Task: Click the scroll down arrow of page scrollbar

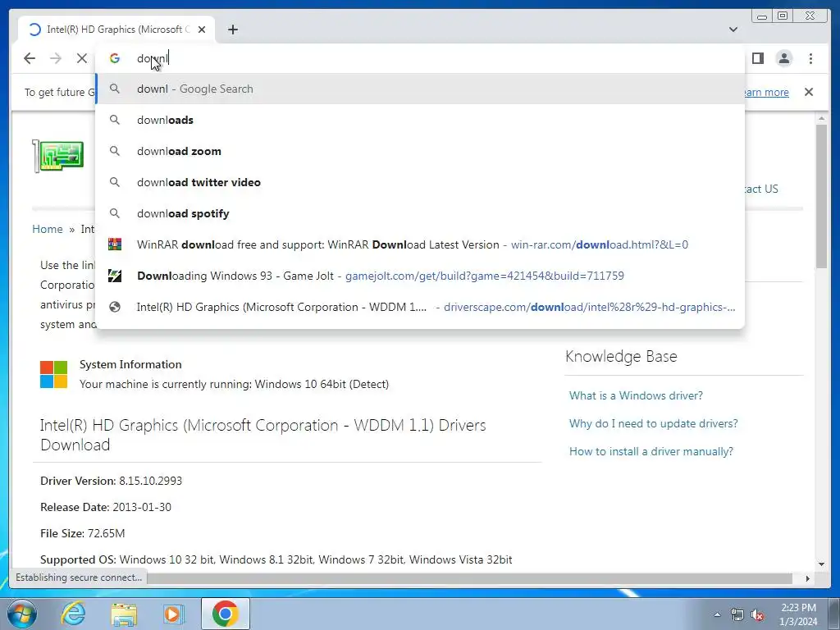Action: pos(822,564)
